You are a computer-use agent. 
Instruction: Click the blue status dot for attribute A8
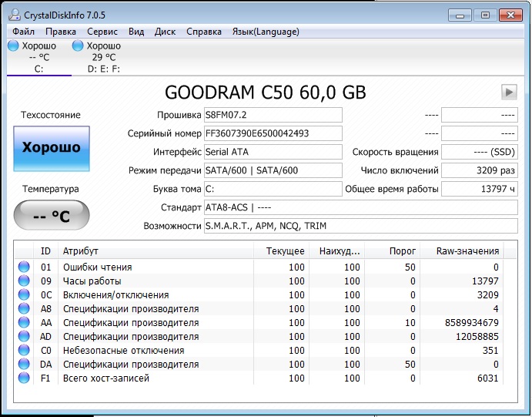click(x=24, y=308)
